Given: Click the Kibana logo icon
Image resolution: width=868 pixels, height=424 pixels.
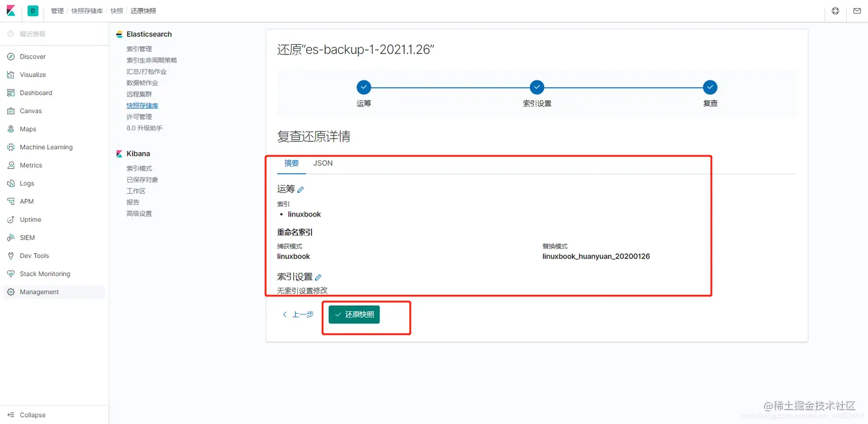Looking at the screenshot, I should pyautogui.click(x=11, y=11).
